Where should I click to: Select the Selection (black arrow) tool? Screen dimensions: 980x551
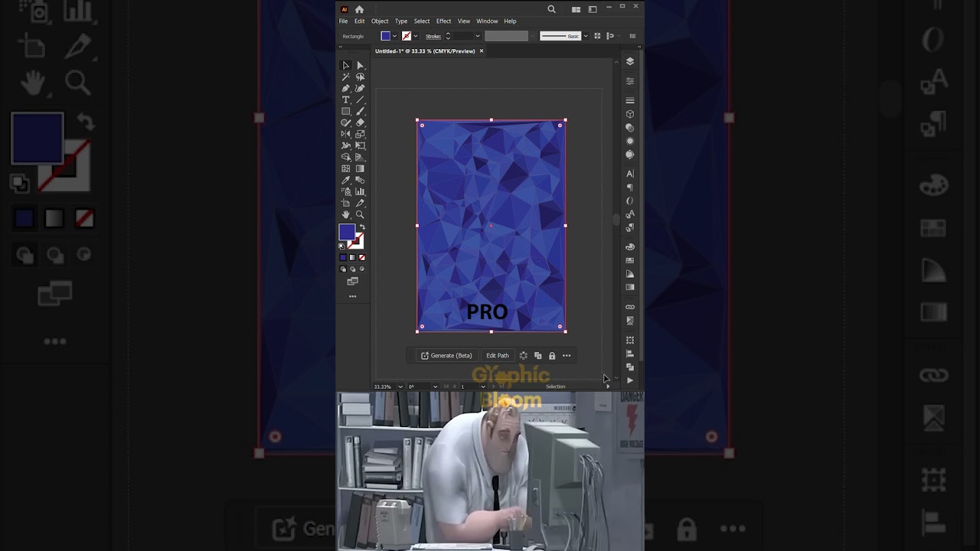tap(345, 65)
